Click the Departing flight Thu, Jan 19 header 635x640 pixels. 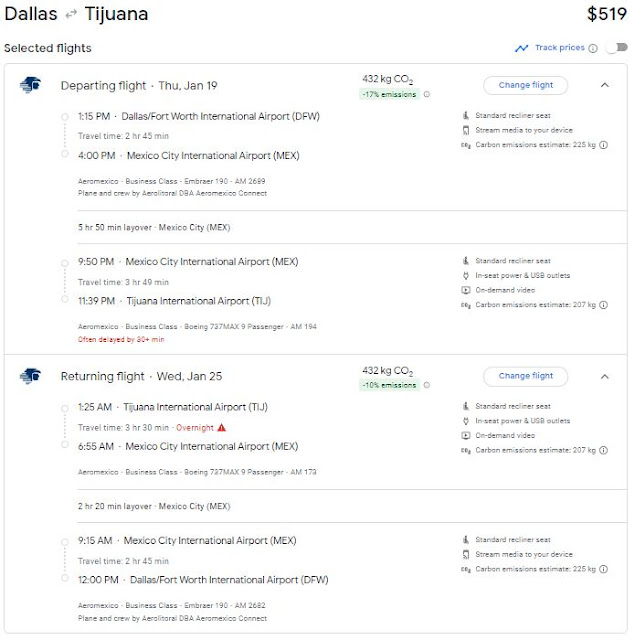(x=139, y=86)
